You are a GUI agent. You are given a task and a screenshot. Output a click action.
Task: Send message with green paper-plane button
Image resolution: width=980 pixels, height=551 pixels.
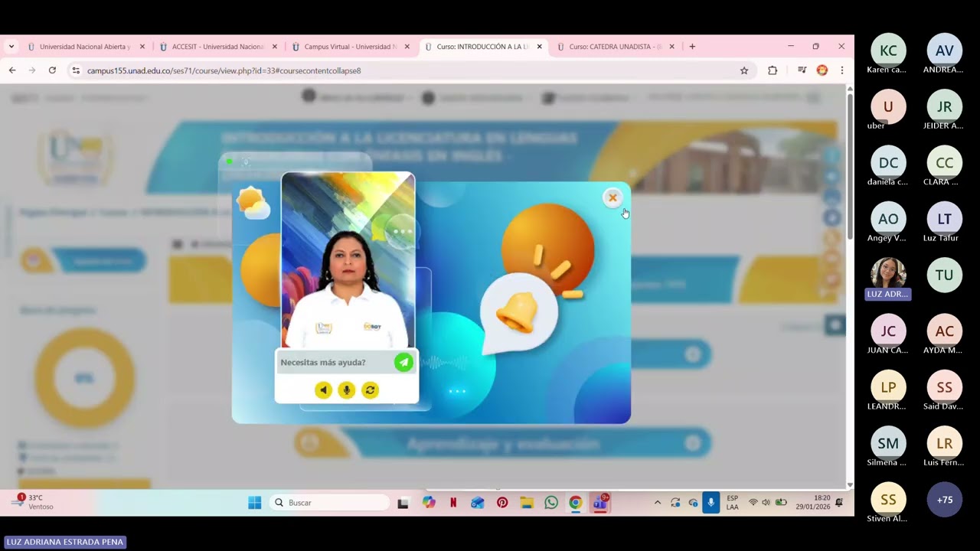pyautogui.click(x=403, y=363)
